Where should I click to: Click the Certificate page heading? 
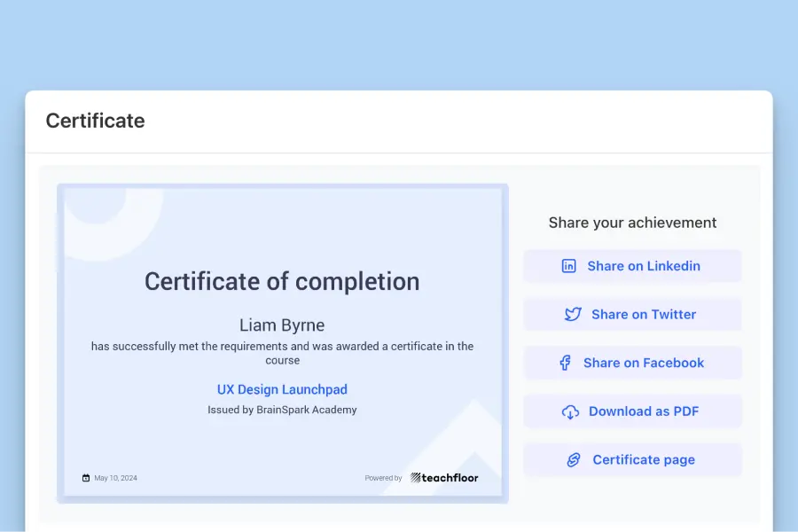click(x=95, y=121)
